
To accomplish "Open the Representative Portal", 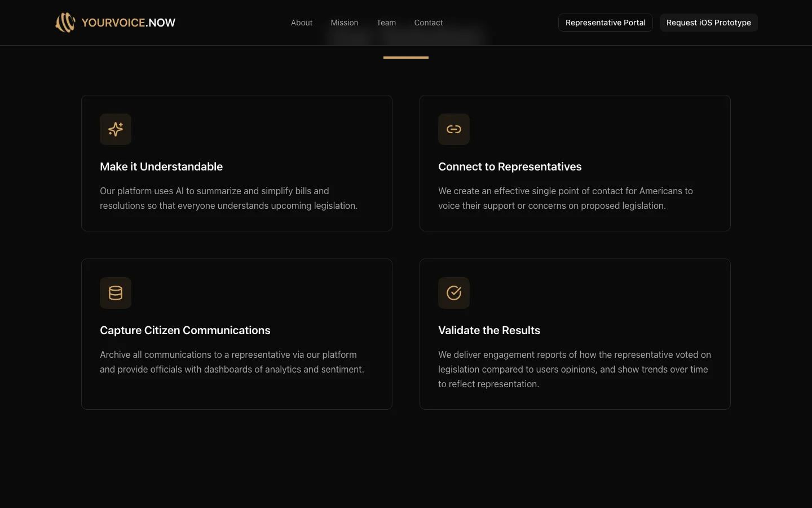I will [605, 23].
